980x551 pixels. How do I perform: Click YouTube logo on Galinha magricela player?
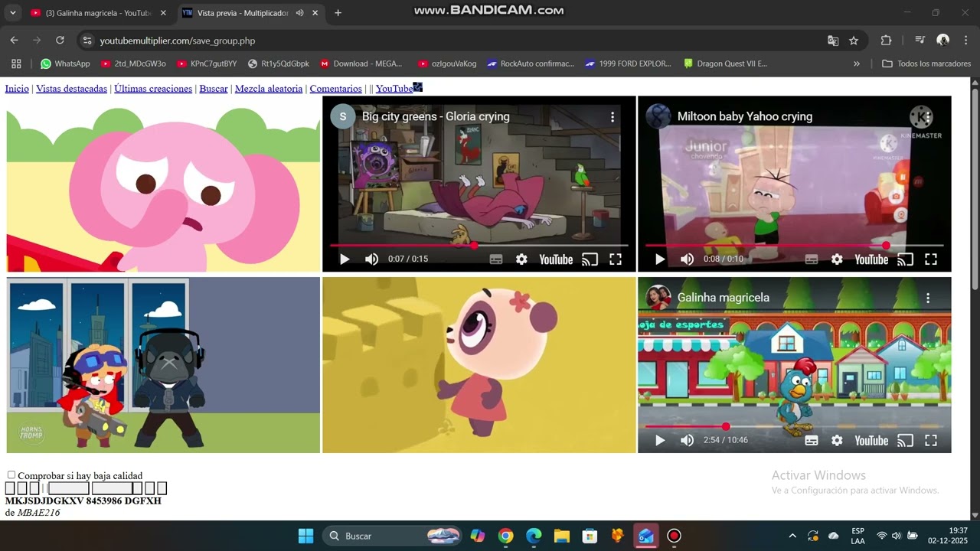[871, 441]
